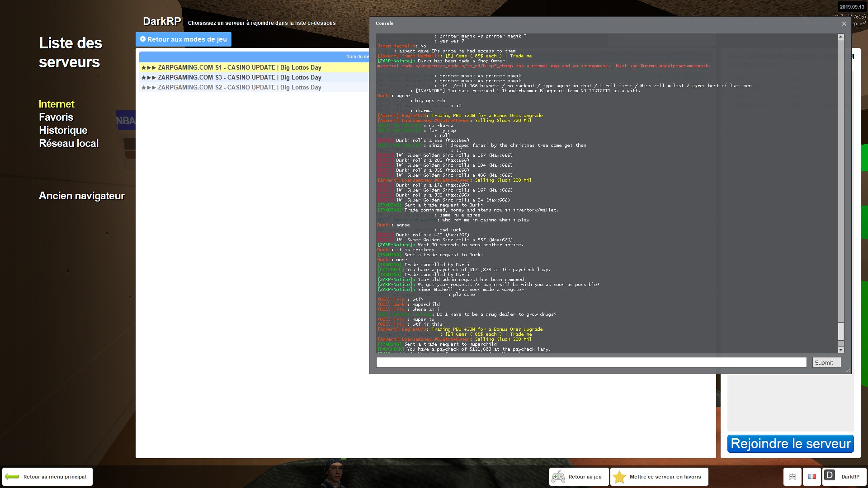Click green arrow Retour au menu principal
This screenshot has width=868, height=488.
(12, 477)
